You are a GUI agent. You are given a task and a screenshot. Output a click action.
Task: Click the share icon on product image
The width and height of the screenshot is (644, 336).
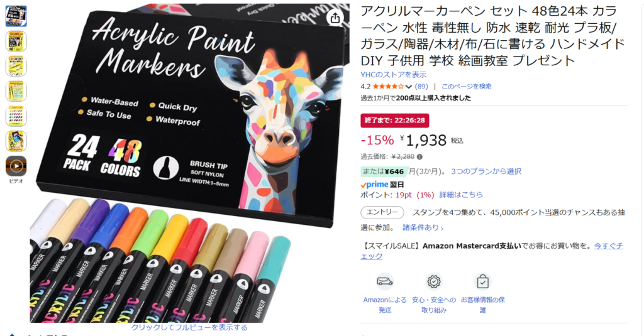335,18
